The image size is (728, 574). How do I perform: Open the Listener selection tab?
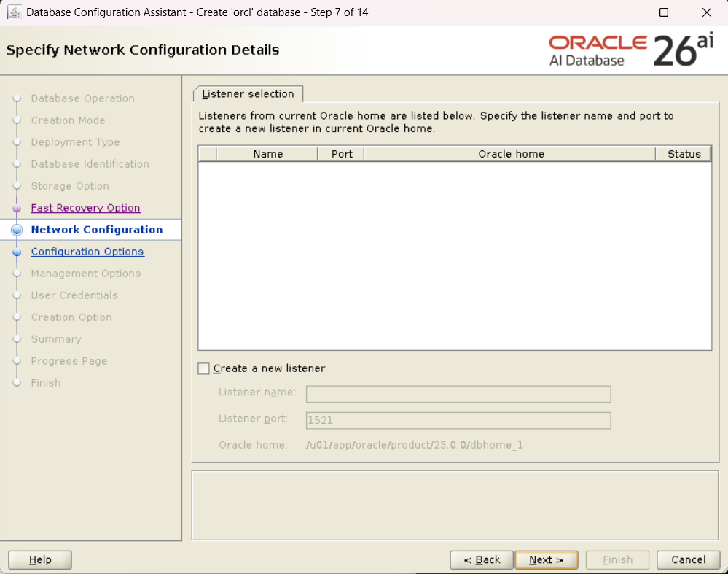(248, 94)
